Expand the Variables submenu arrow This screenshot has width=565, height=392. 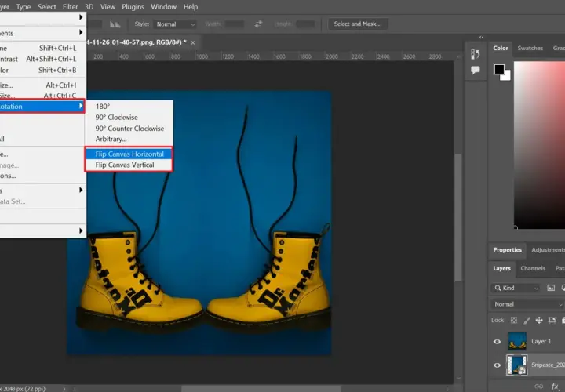[x=81, y=190]
